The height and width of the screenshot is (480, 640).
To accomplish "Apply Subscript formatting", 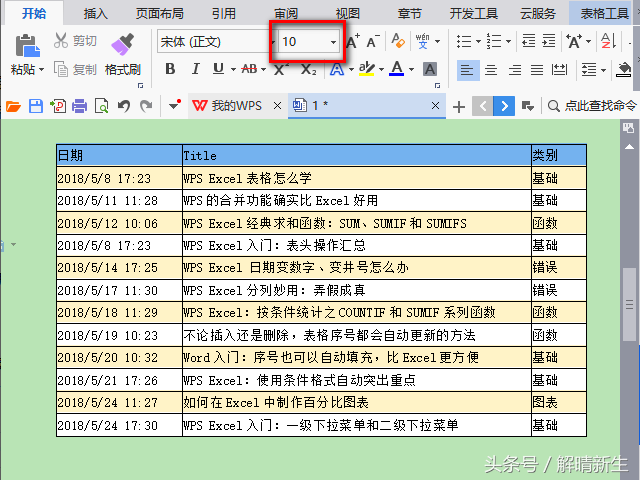I will tap(309, 69).
